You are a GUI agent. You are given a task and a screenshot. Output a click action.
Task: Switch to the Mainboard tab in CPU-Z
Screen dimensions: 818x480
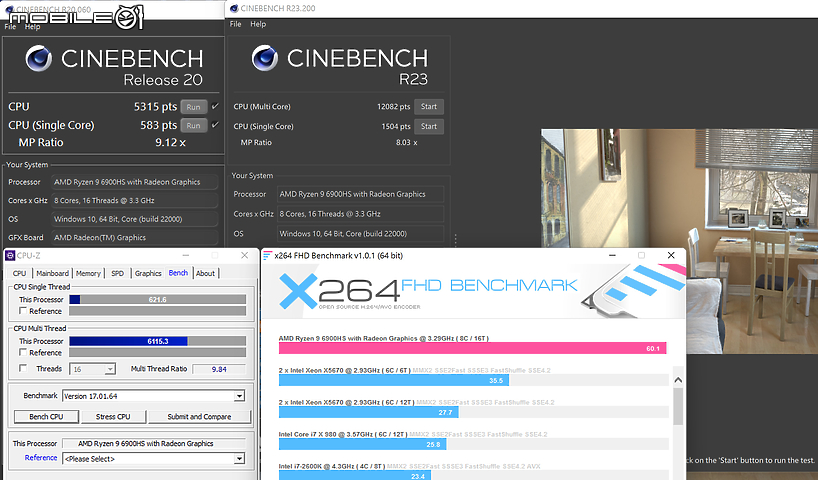pos(52,273)
